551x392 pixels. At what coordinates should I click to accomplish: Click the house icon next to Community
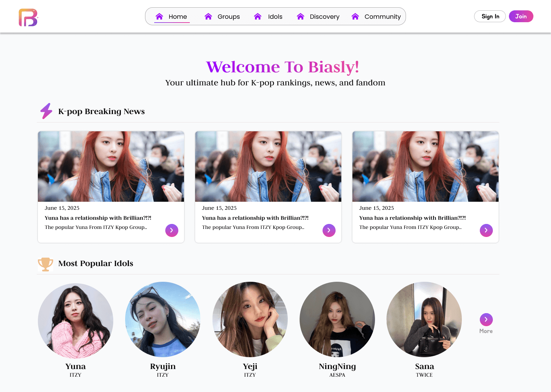(x=355, y=16)
